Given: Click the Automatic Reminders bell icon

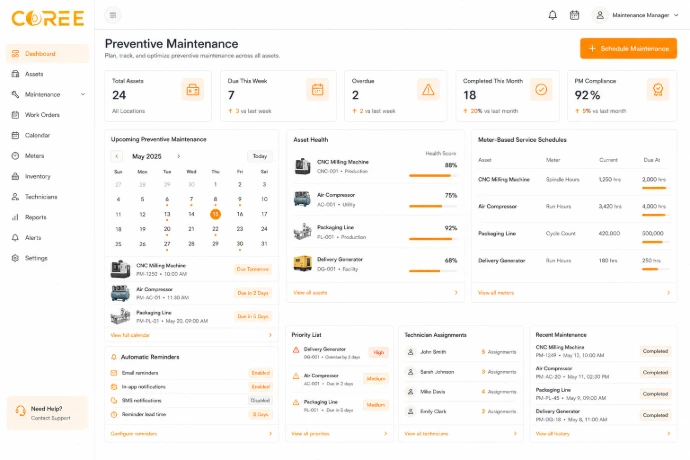Looking at the screenshot, I should pos(114,357).
